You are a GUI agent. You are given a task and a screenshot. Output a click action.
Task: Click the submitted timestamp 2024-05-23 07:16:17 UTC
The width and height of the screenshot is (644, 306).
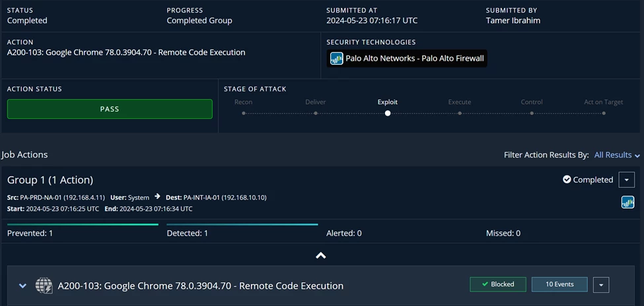coord(372,20)
